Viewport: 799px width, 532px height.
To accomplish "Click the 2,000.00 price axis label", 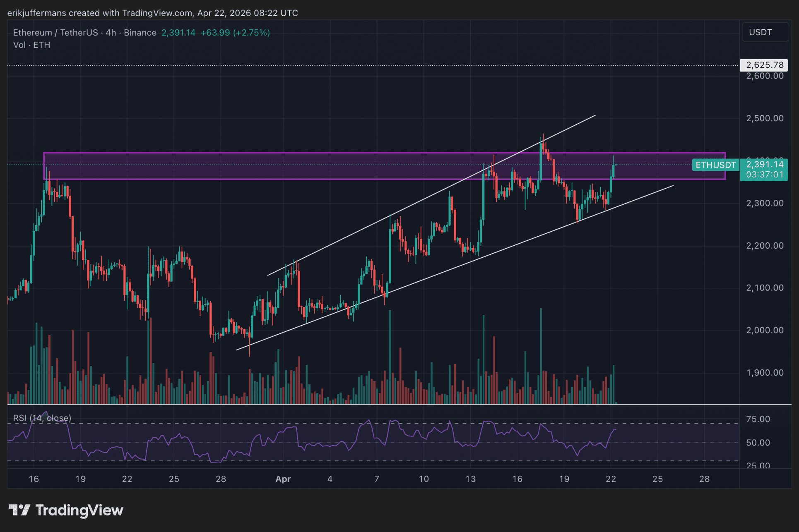I will click(765, 330).
